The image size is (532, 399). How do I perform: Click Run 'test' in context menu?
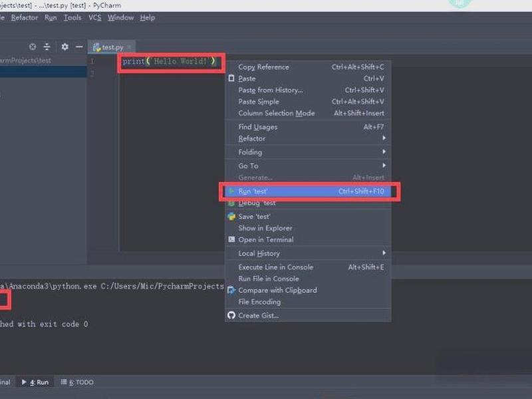(x=308, y=192)
